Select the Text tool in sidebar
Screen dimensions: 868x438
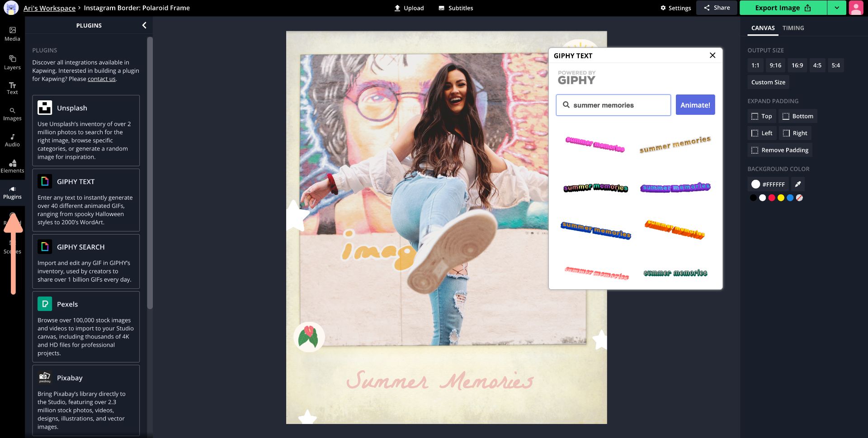(12, 88)
